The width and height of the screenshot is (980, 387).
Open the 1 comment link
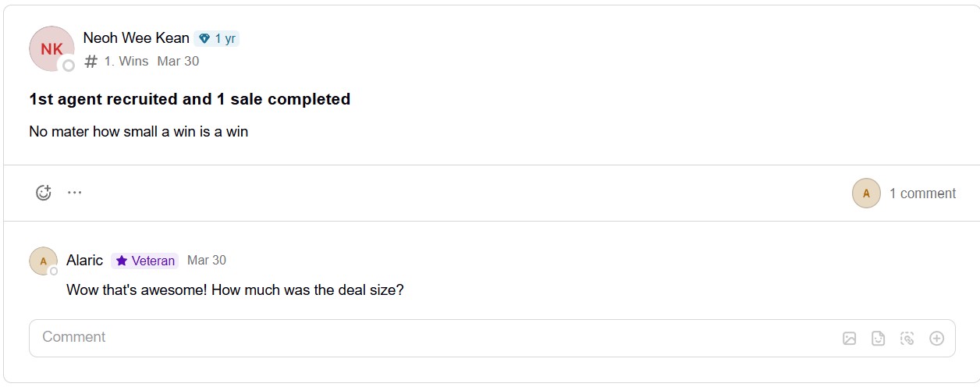click(x=922, y=193)
